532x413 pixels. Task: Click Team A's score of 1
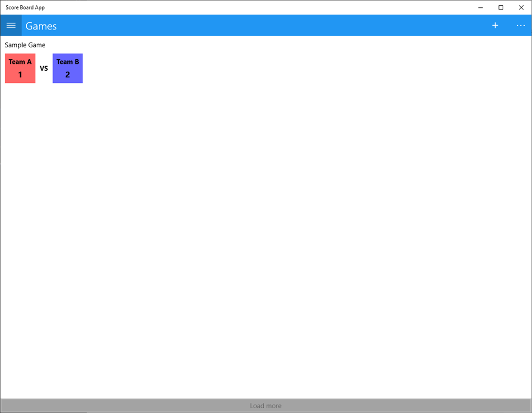20,74
